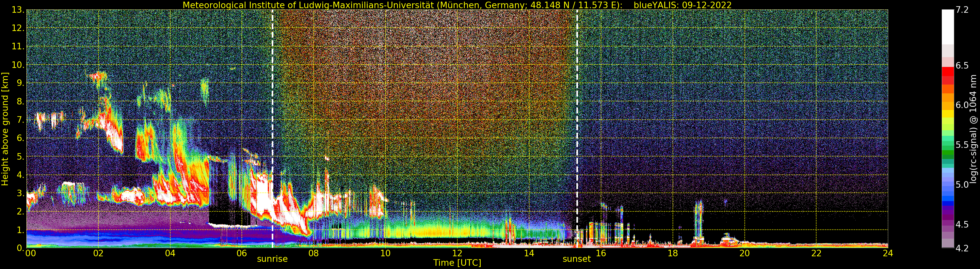Click the 3. tick on the height axis

click(20, 193)
